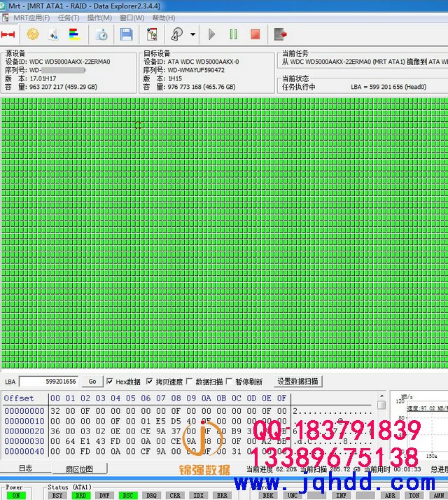This screenshot has width=448, height=500.
Task: Open the MRT应用(F) menu
Action: click(x=31, y=18)
